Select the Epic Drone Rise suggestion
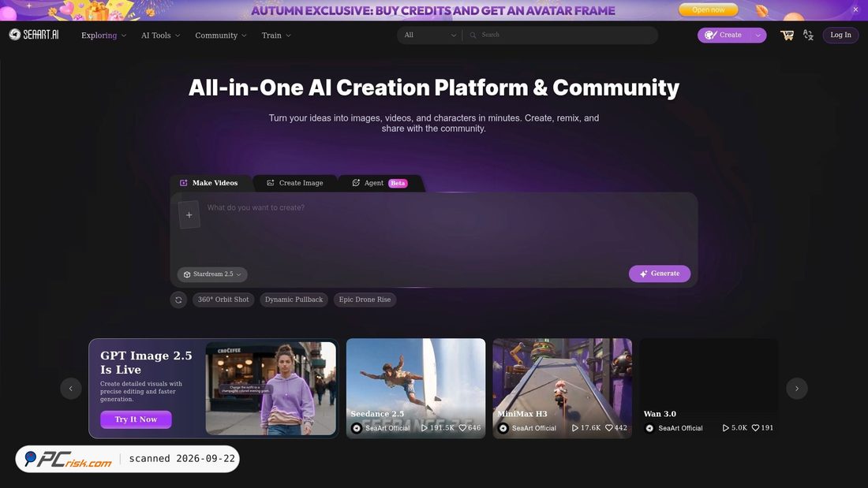 pos(365,300)
